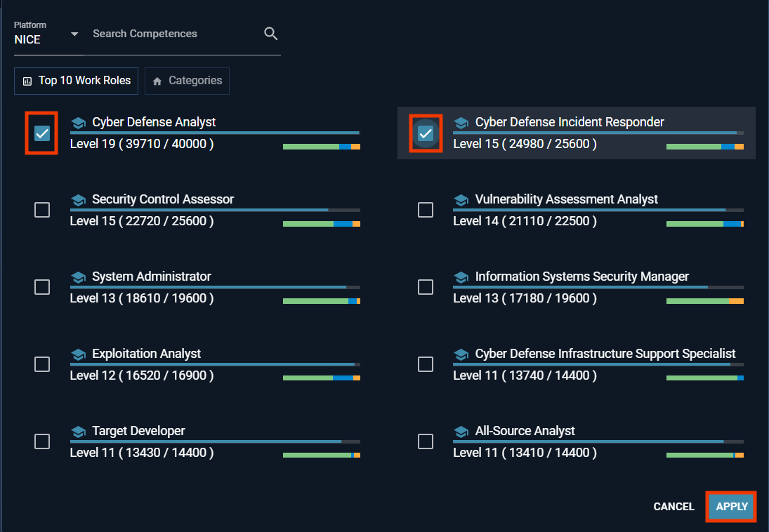
Task: Click the APPLY button
Action: (x=730, y=506)
